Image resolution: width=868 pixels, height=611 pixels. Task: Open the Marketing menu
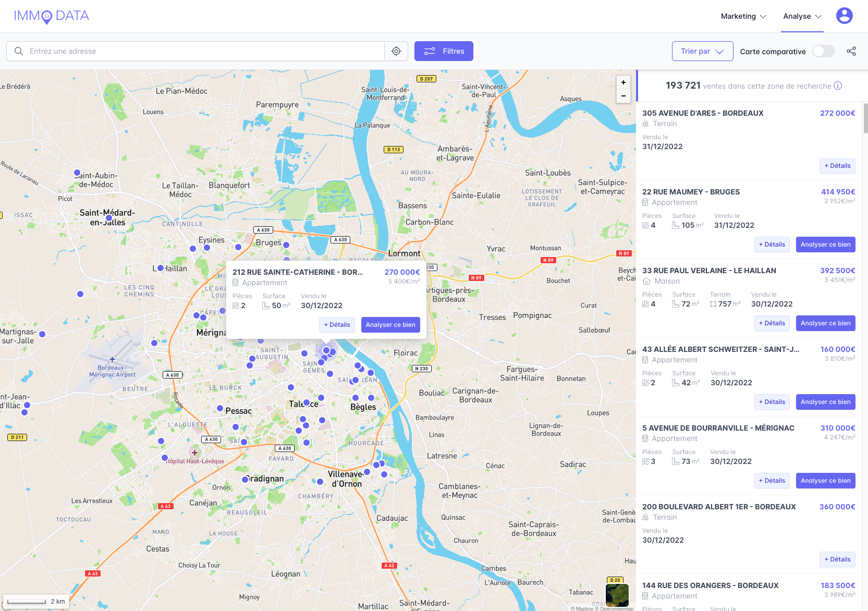tap(743, 16)
